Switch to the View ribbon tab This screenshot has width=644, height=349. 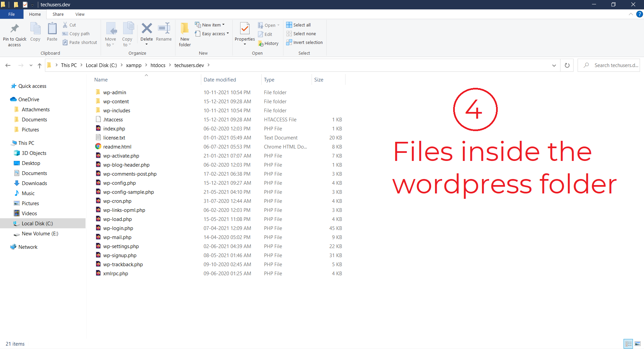pos(80,14)
